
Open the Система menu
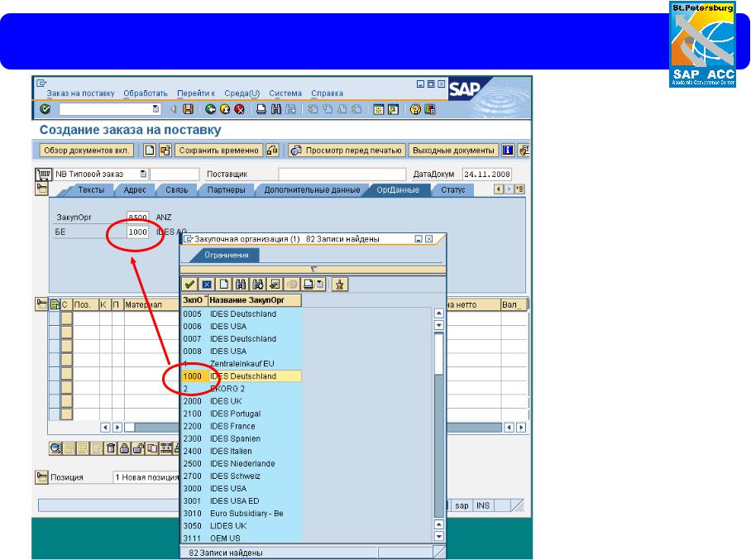coord(285,93)
